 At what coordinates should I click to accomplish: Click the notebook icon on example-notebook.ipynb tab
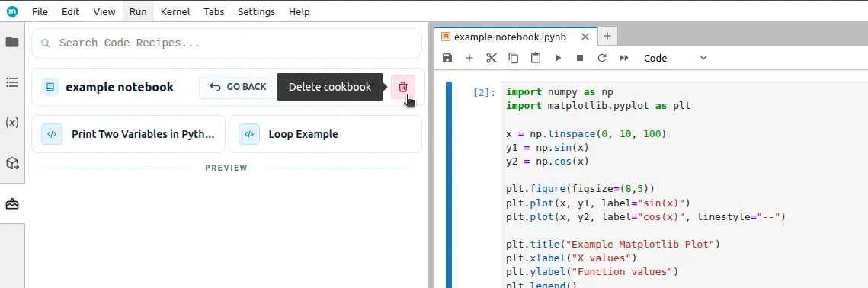pos(446,37)
